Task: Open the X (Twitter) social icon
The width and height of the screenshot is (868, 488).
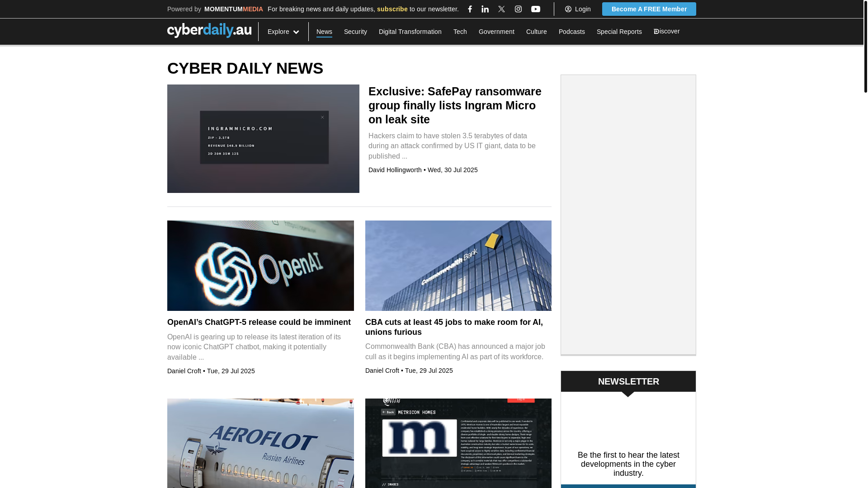Action: click(501, 9)
